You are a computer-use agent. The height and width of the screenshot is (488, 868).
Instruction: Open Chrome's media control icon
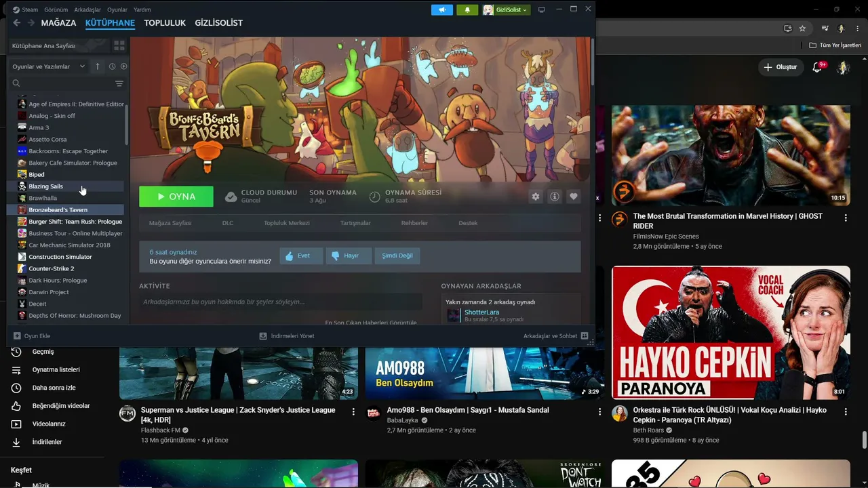coord(825,28)
